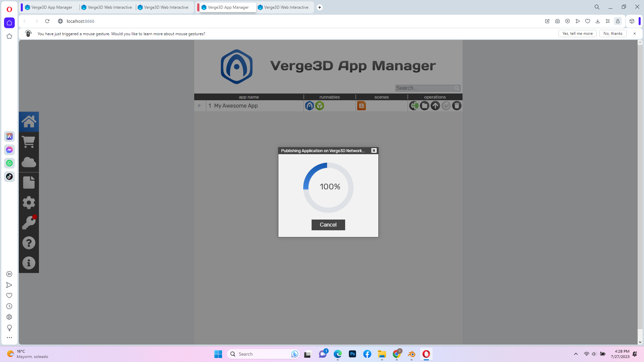Viewport: 644px width, 362px height.
Task: Run My Awesome App via Verge3D runnable icon
Action: point(310,106)
